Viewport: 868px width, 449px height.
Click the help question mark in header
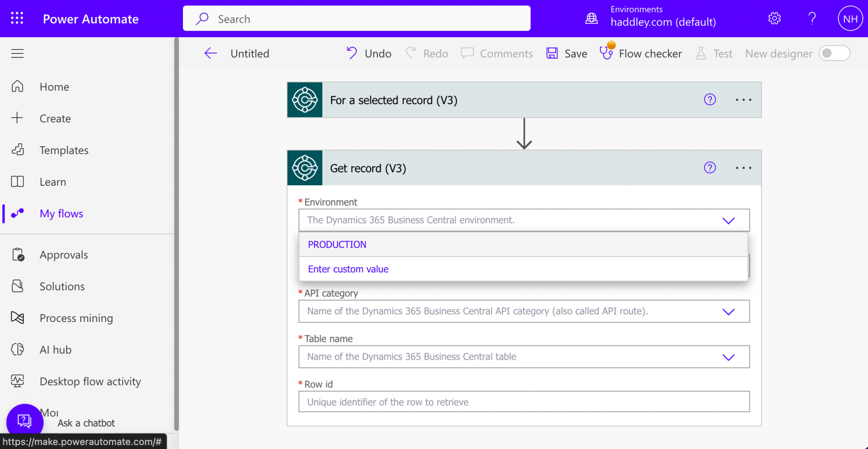(x=812, y=18)
